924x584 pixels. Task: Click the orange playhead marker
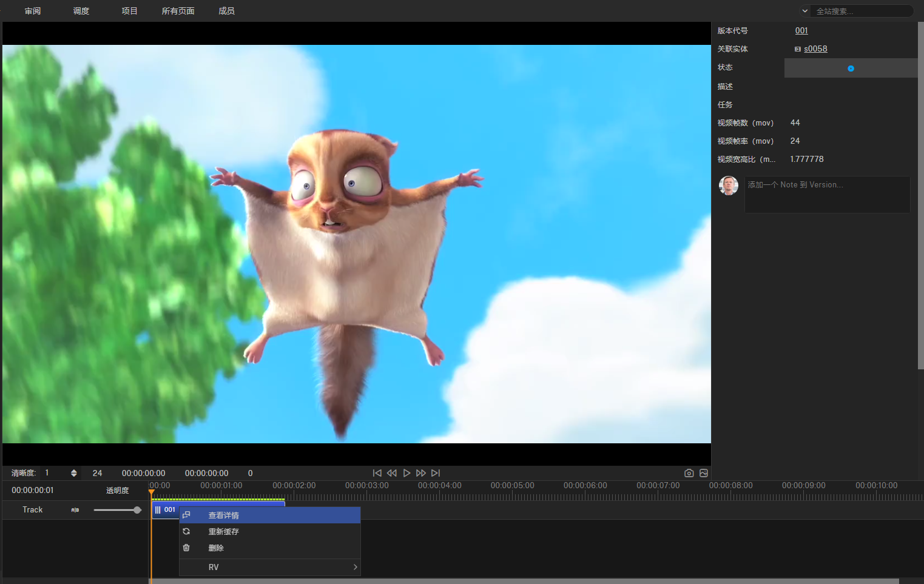tap(151, 492)
